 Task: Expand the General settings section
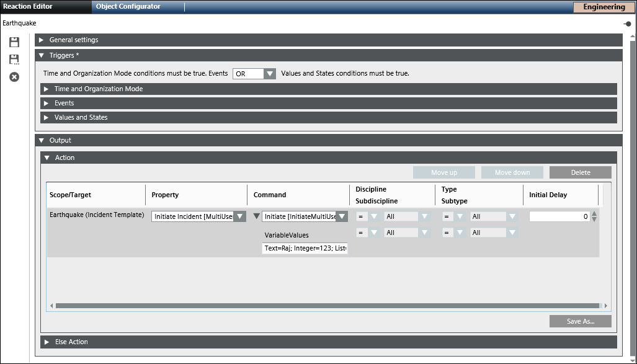point(42,40)
